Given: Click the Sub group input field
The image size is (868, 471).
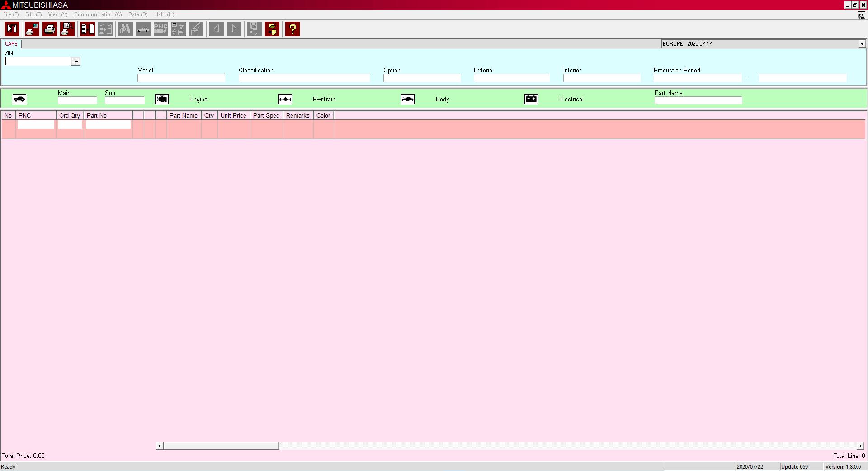Looking at the screenshot, I should point(125,100).
